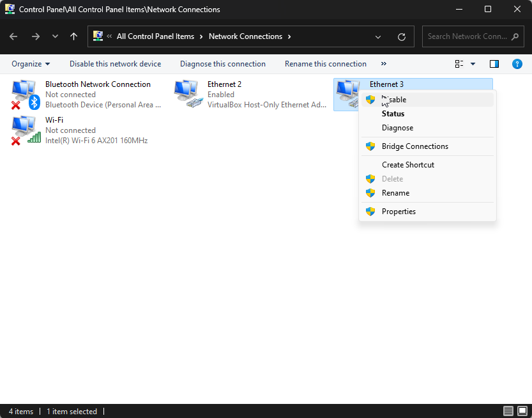Select Bridge Connections in context menu
Image resolution: width=532 pixels, height=418 pixels.
coord(414,146)
